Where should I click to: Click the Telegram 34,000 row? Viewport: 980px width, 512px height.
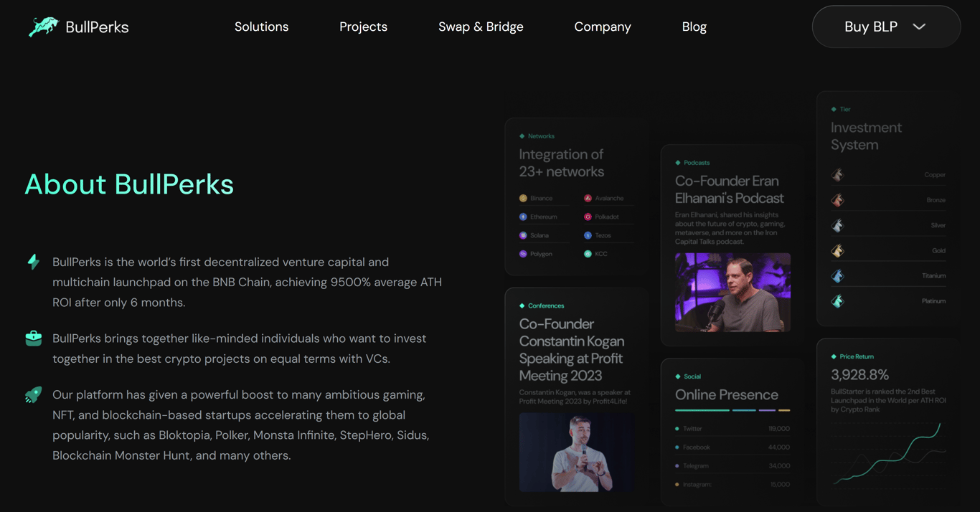click(x=732, y=466)
